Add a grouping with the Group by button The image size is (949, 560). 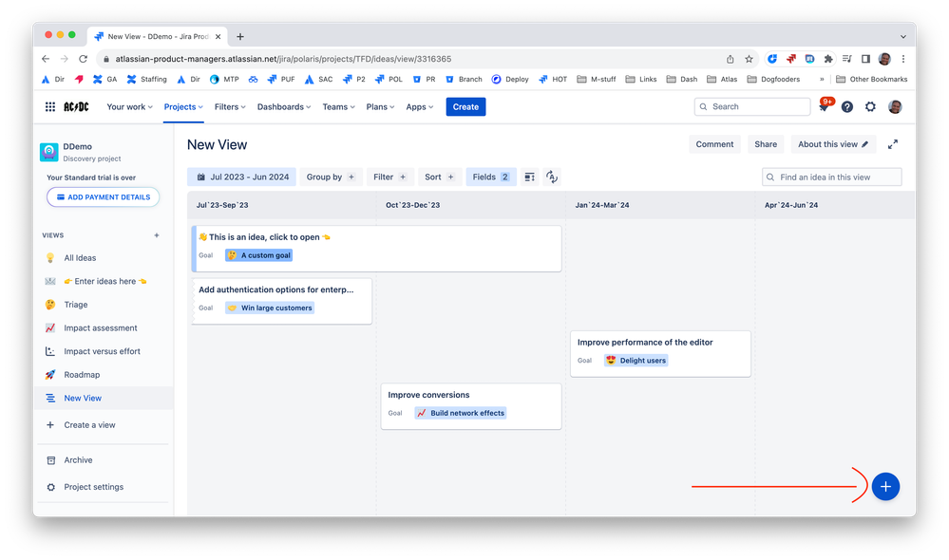pos(331,177)
